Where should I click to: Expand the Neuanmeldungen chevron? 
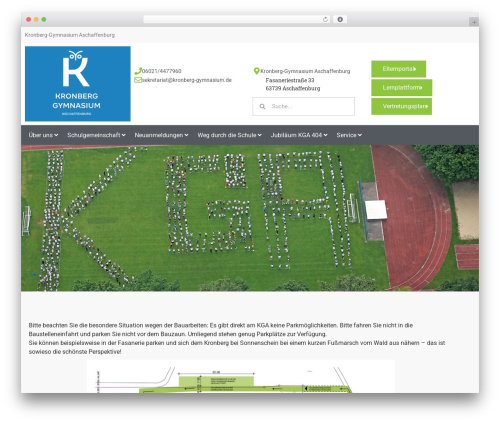186,135
